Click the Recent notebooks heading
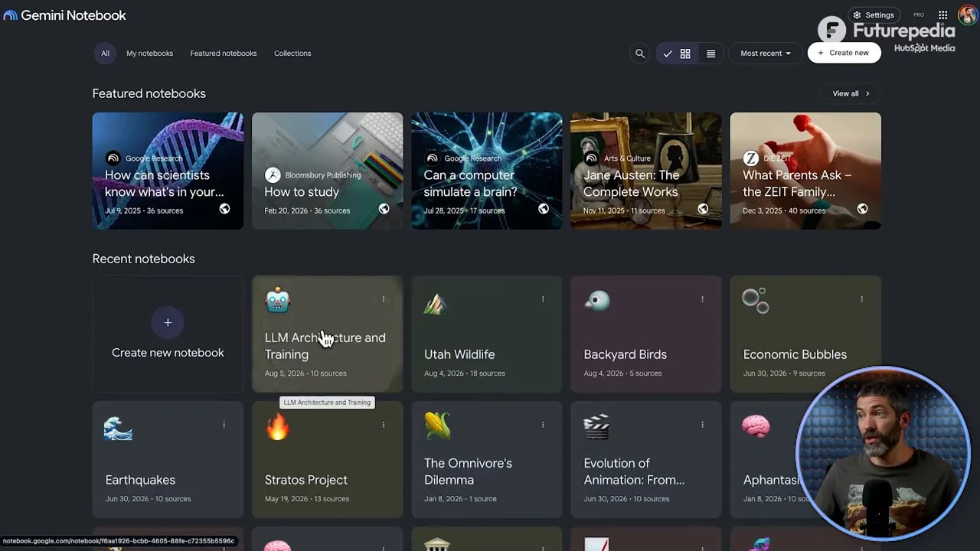Viewport: 980px width, 551px height. (x=144, y=259)
